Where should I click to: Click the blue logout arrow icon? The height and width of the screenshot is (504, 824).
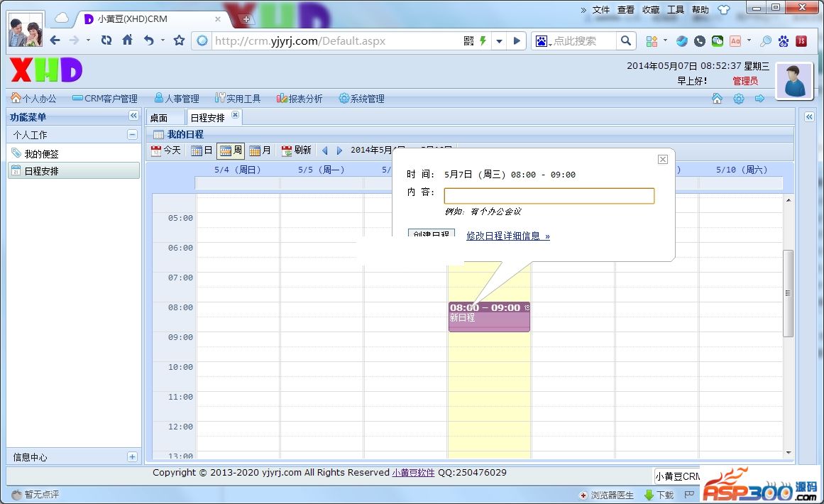coord(759,99)
